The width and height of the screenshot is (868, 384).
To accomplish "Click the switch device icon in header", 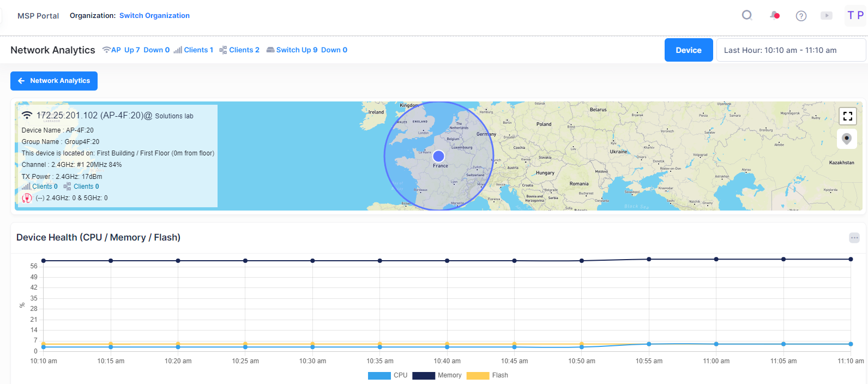I will 270,50.
